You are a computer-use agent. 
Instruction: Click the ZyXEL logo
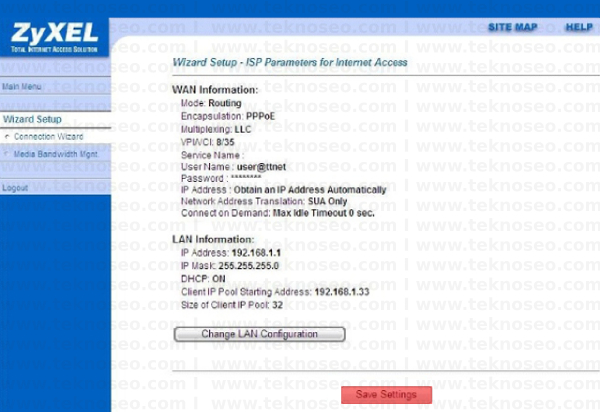(54, 37)
